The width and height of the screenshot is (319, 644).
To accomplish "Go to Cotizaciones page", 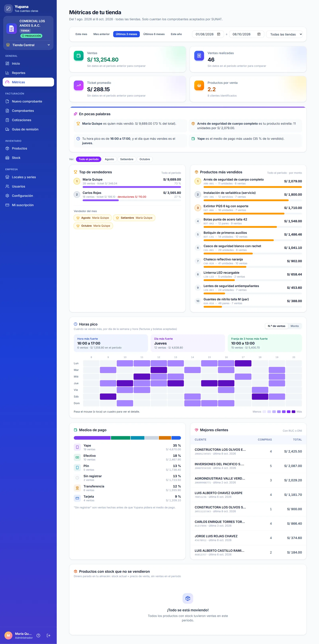I will pos(28,120).
